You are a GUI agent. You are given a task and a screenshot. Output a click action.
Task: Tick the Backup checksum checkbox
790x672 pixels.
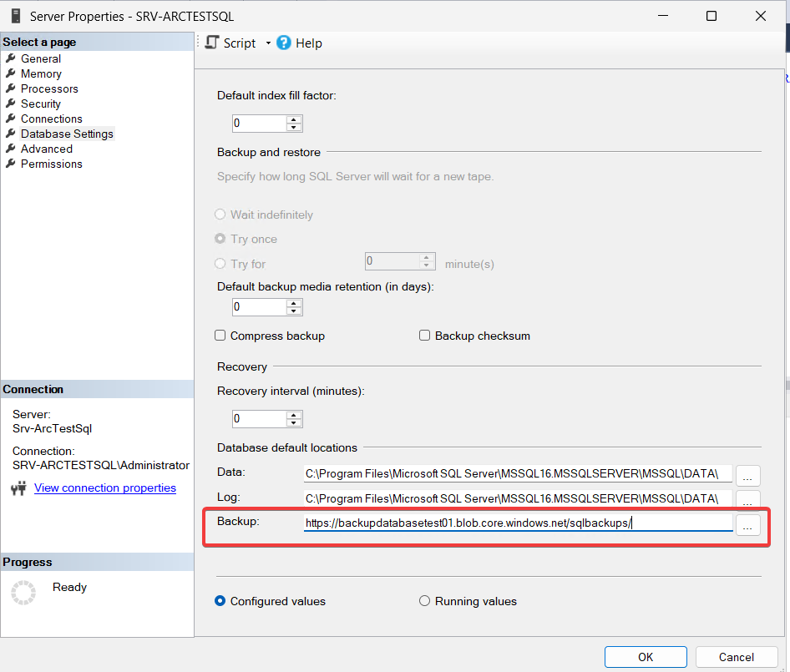[425, 336]
